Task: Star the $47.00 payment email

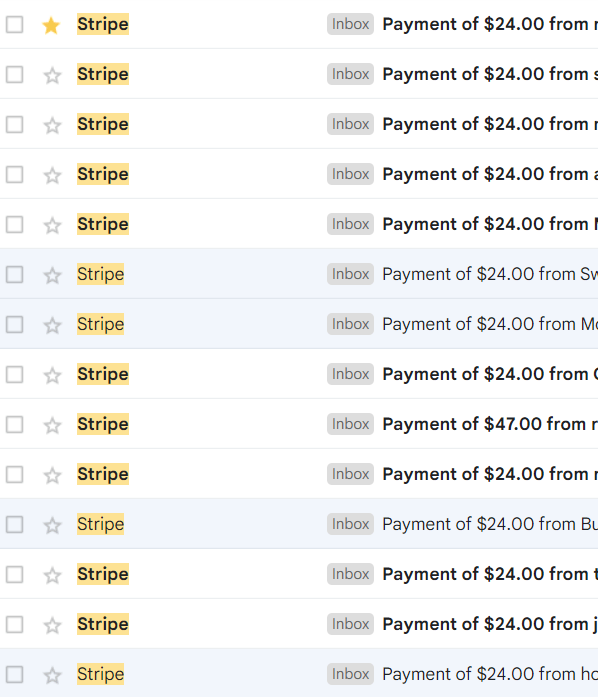Action: point(52,425)
